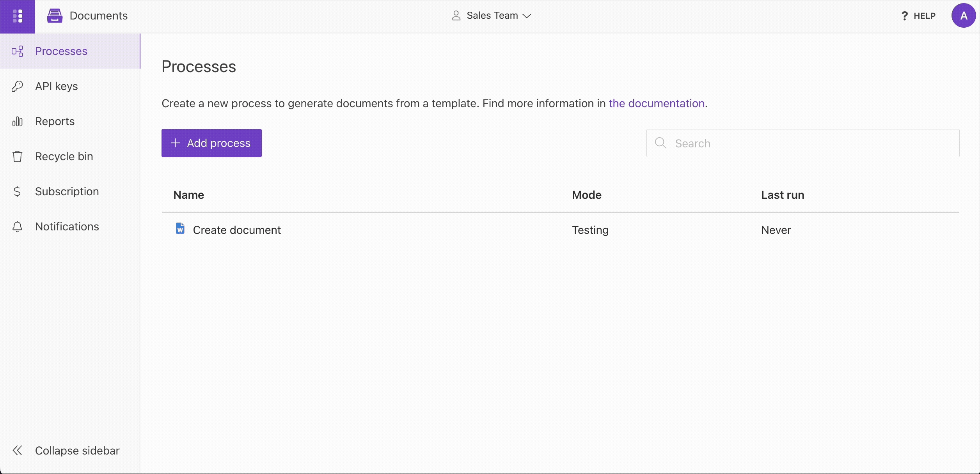The image size is (980, 474).
Task: Open the user avatar A menu
Action: click(x=964, y=16)
